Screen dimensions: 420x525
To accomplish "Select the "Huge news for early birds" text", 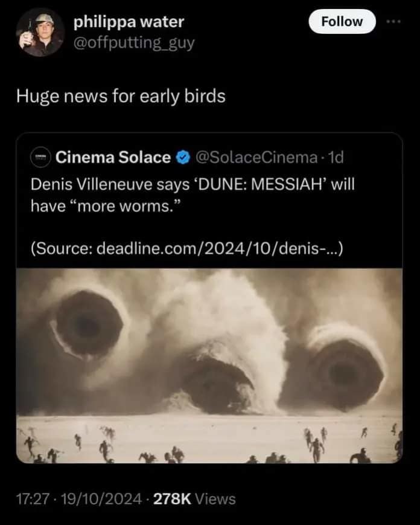I will 120,96.
